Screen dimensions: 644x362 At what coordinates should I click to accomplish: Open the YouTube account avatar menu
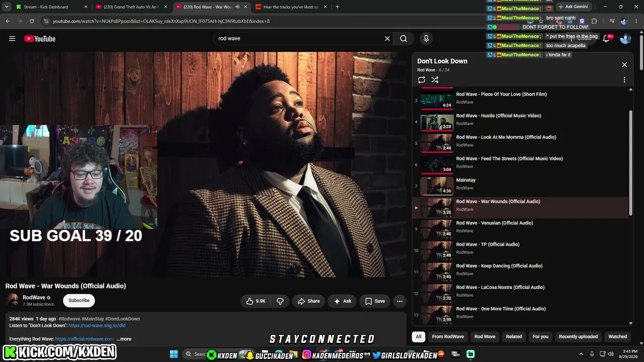click(625, 39)
